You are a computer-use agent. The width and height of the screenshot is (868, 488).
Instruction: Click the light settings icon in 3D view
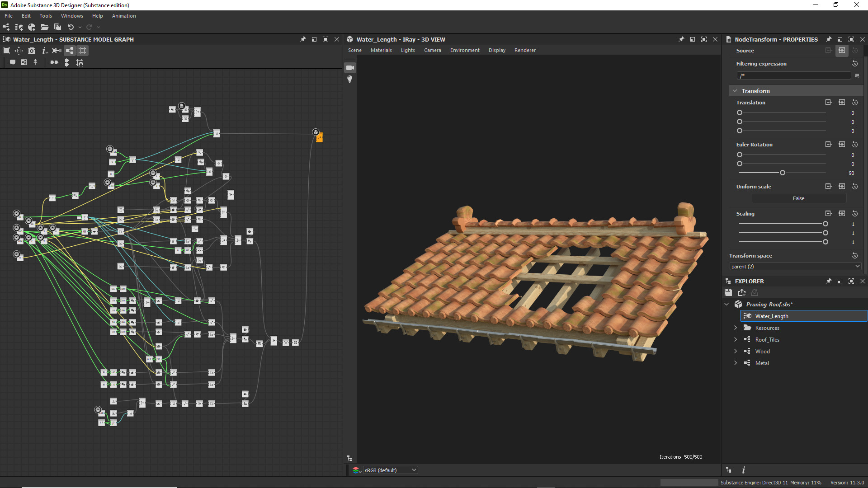tap(350, 79)
